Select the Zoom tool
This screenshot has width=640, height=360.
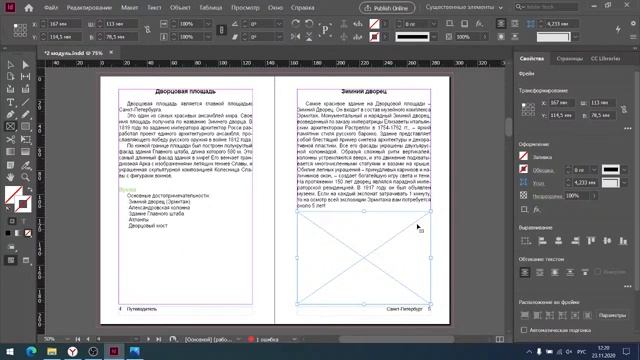pos(25,177)
